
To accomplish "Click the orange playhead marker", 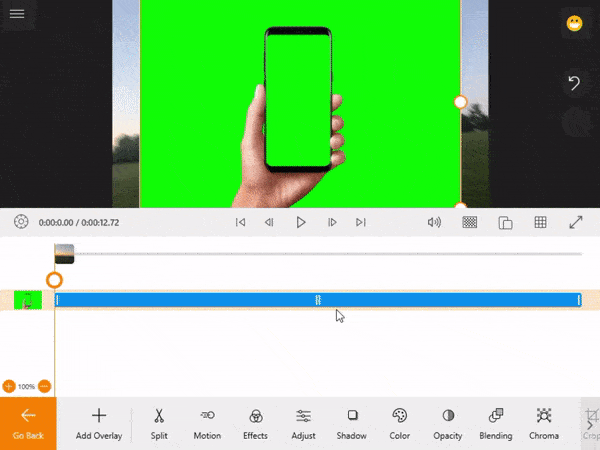I will (54, 280).
